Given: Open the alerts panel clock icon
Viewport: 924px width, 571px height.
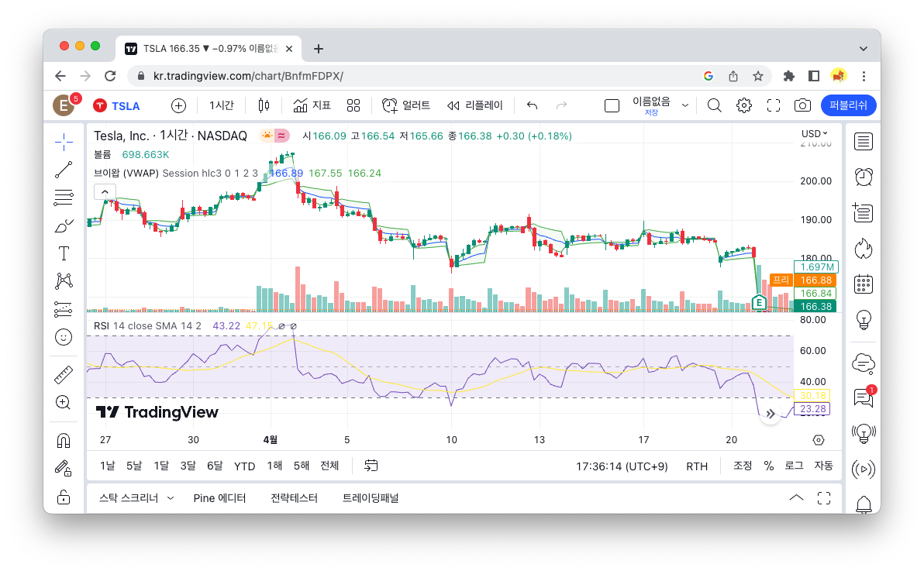Looking at the screenshot, I should (x=864, y=177).
